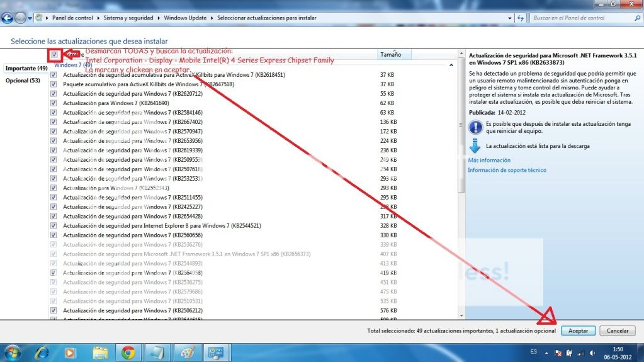The width and height of the screenshot is (644, 362).
Task: Open the 'Más información' link
Action: 489,161
